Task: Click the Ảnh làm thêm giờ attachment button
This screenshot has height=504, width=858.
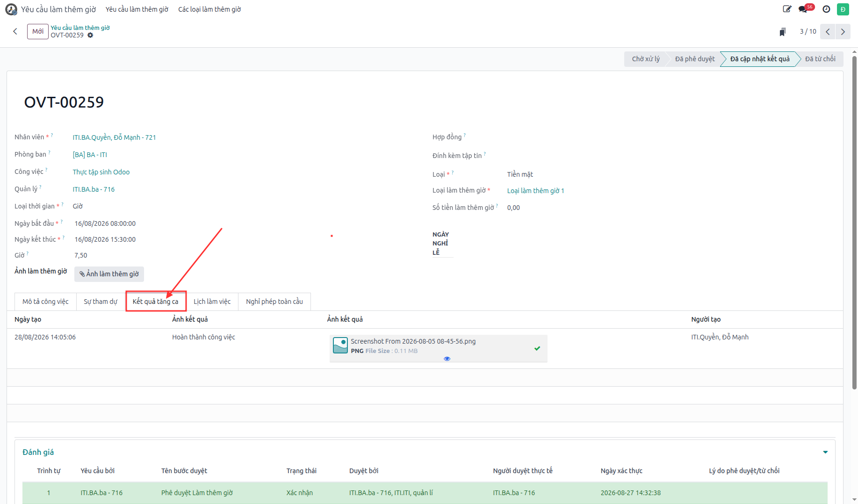Action: [109, 274]
